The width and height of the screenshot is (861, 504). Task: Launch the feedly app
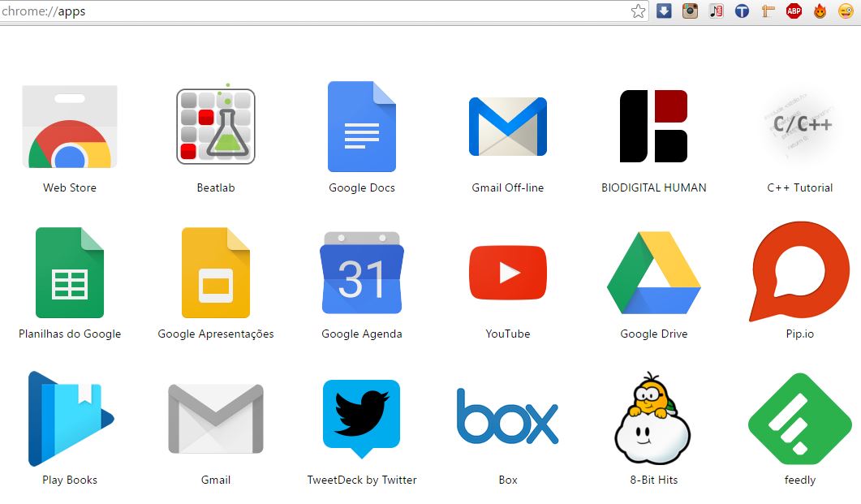pos(800,419)
